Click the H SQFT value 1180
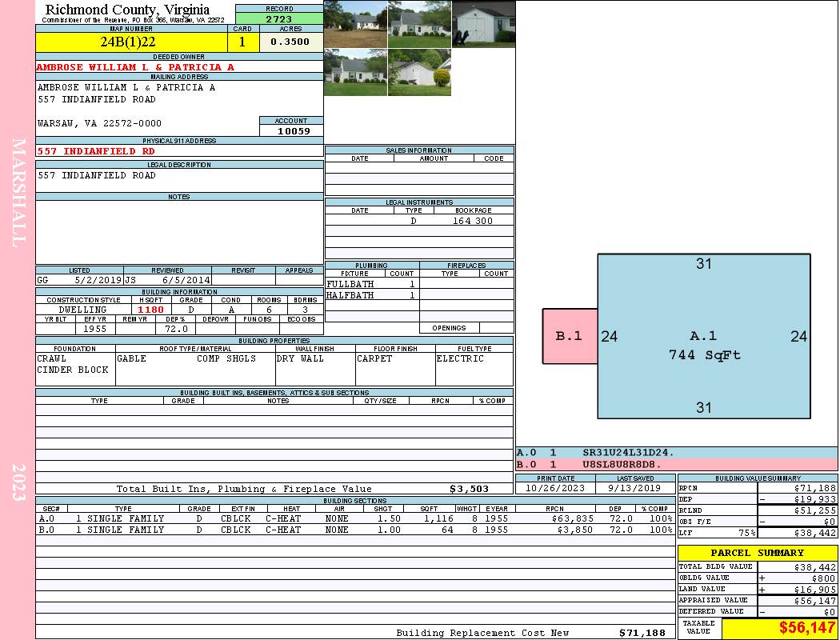Image resolution: width=840 pixels, height=640 pixels. point(150,310)
